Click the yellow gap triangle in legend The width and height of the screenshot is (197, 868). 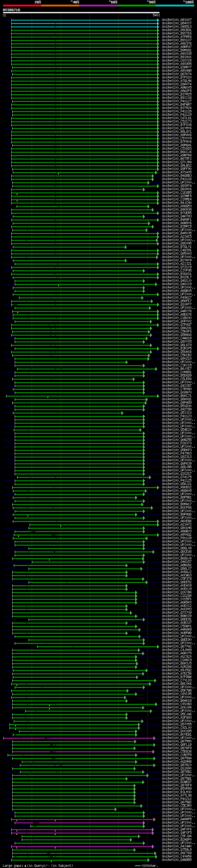tap(25, 865)
